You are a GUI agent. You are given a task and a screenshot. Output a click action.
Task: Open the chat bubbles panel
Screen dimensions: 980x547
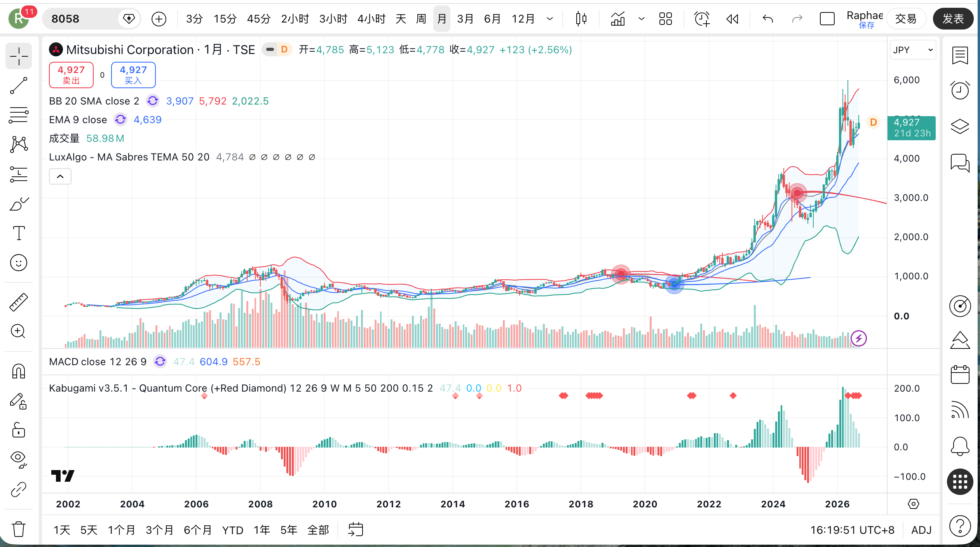(960, 162)
